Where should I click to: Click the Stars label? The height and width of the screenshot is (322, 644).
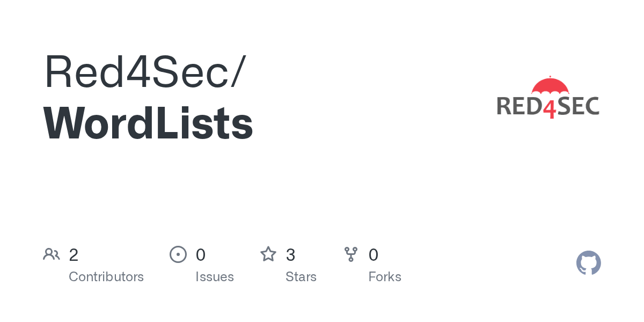tap(301, 277)
